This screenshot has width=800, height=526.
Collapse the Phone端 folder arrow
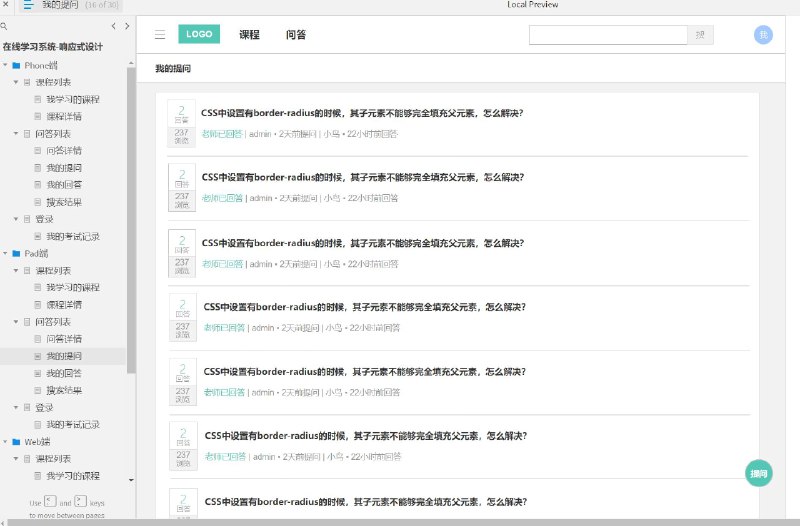(5, 65)
